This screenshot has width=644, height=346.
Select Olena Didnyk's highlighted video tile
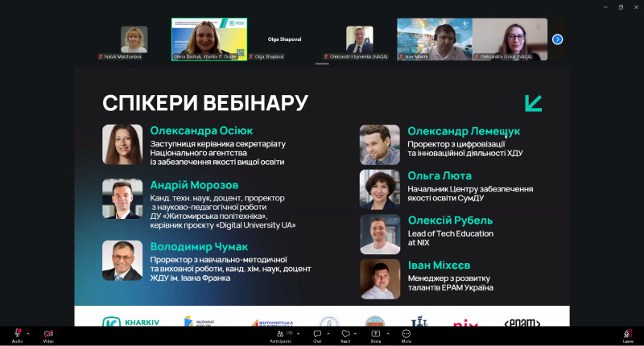point(209,39)
